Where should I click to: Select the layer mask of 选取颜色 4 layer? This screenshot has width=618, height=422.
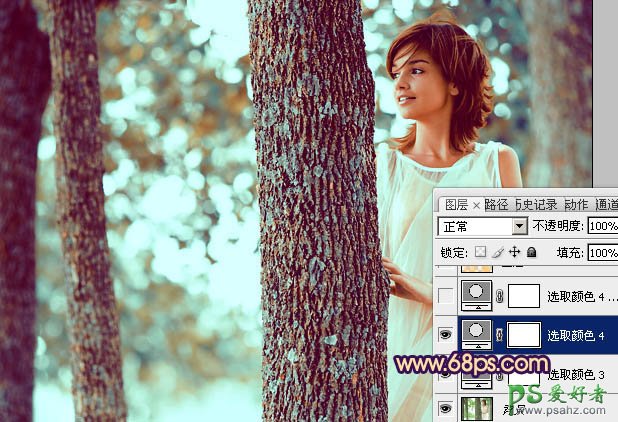point(524,335)
